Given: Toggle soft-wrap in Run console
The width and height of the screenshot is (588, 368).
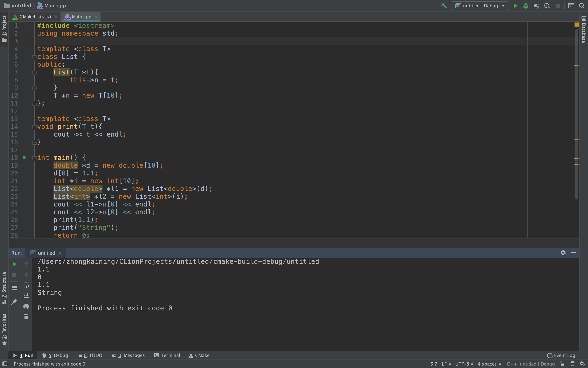Looking at the screenshot, I should click(26, 285).
